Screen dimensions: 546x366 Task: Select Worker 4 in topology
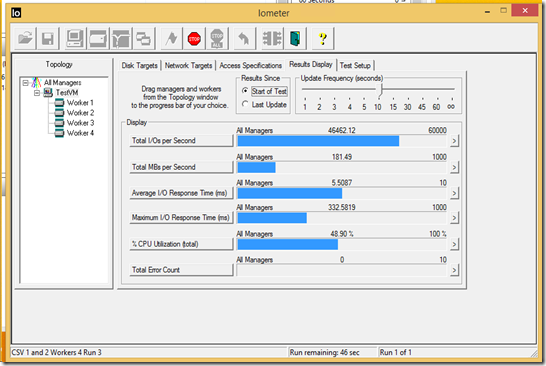pyautogui.click(x=80, y=133)
